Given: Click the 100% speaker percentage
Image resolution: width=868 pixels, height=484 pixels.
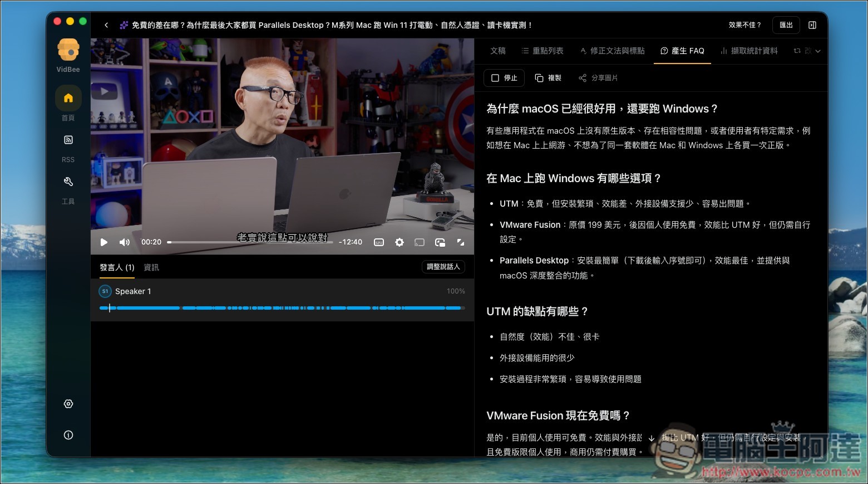Looking at the screenshot, I should click(456, 291).
